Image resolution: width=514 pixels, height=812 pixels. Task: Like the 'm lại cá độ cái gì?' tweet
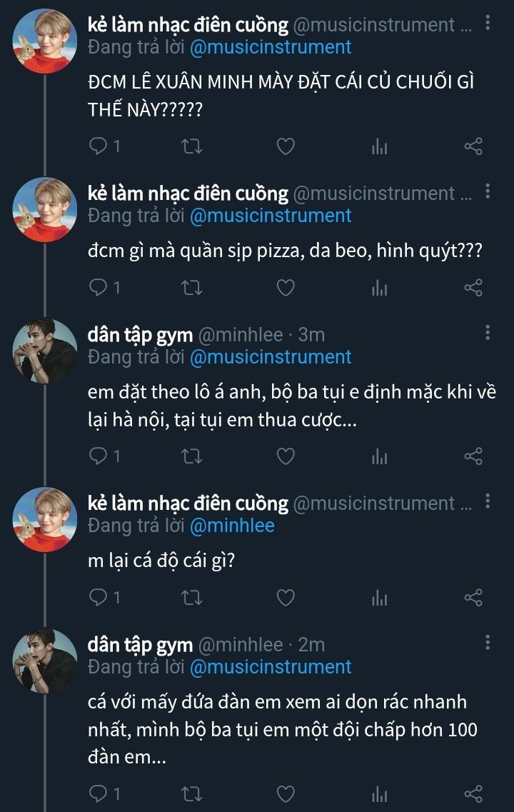[x=286, y=598]
